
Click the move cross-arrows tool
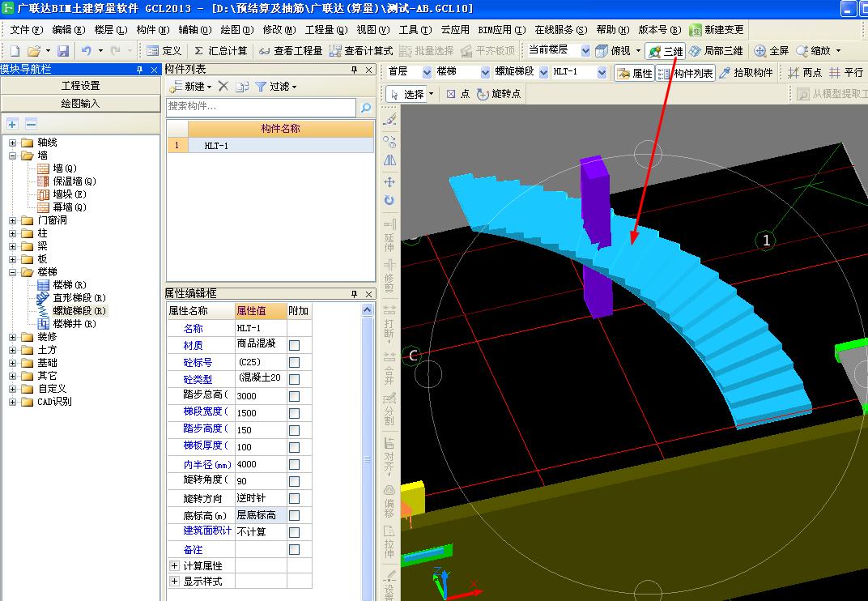[389, 181]
